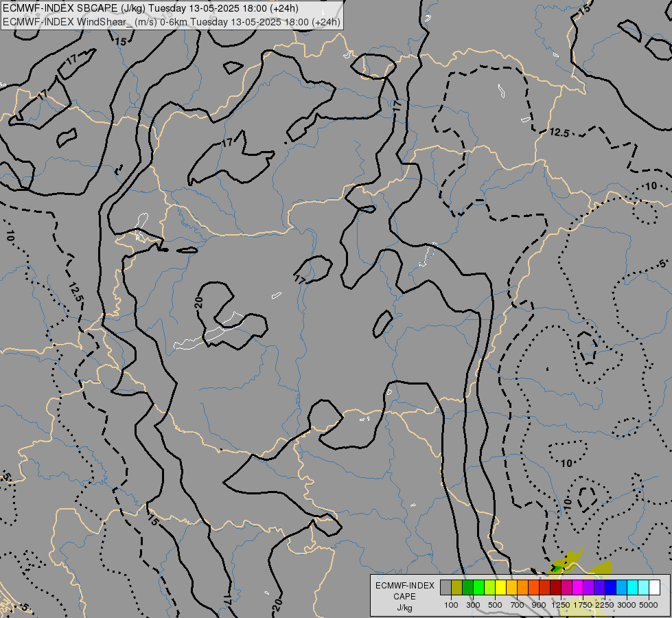Screen dimensions: 672x618
Task: Click the legend tick label 700
Action: coord(518,605)
